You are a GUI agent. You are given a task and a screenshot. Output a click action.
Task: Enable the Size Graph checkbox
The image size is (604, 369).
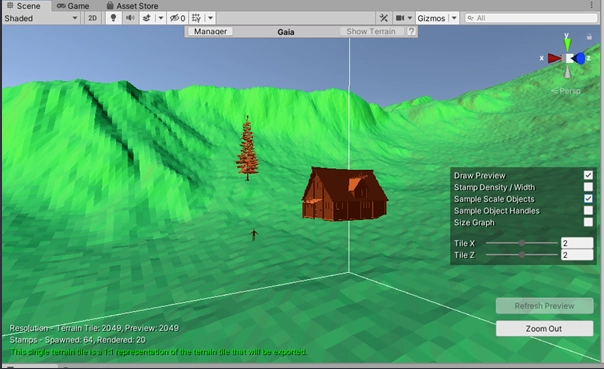tap(588, 222)
